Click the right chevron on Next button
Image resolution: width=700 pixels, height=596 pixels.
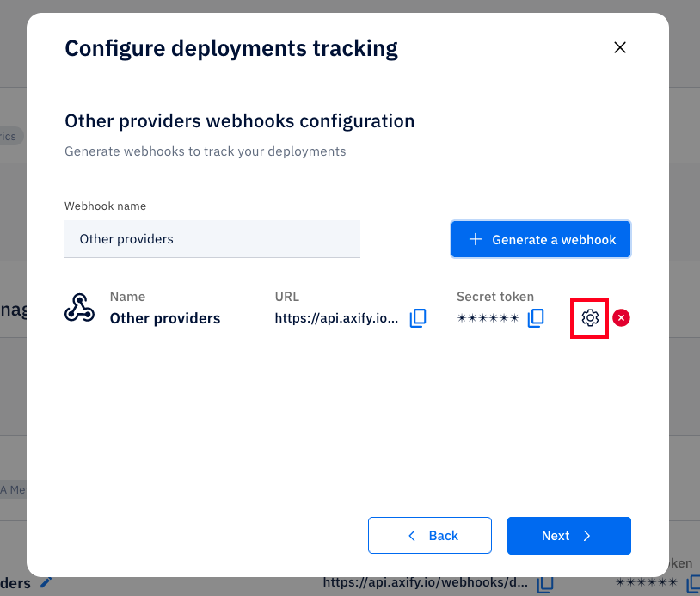pos(587,536)
